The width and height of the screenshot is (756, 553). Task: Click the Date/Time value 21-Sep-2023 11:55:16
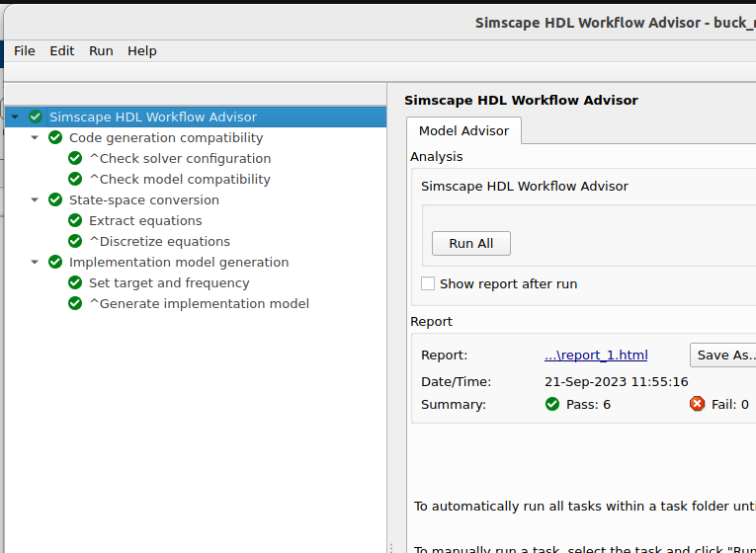click(617, 382)
